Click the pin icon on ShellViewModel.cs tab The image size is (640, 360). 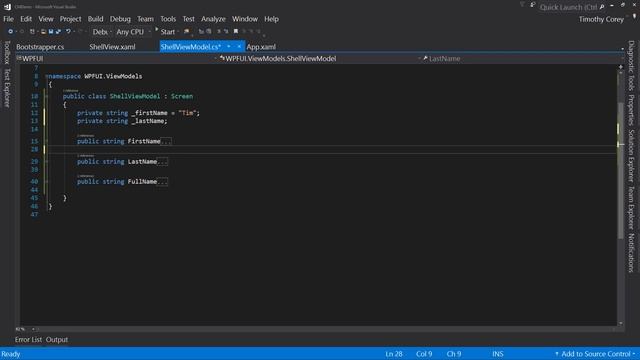229,47
